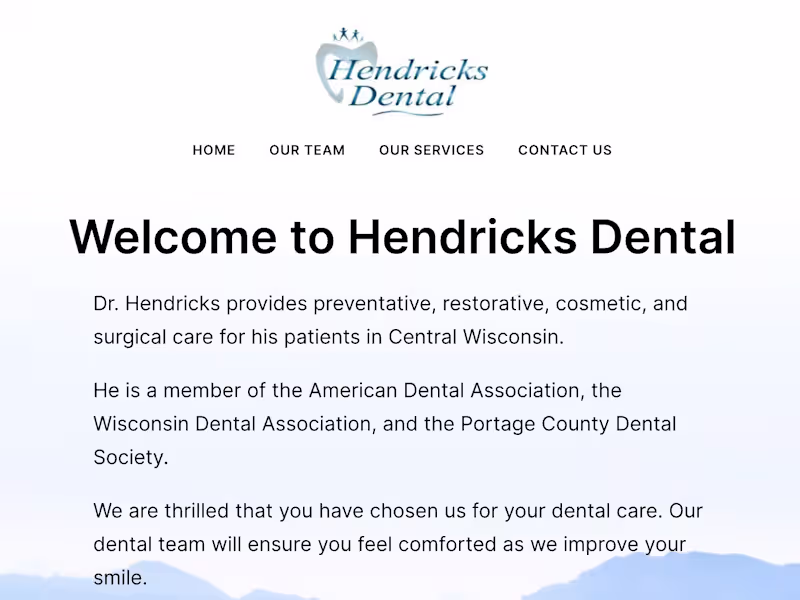The width and height of the screenshot is (800, 600).
Task: Click the word "Society" in the second paragraph
Action: 128,458
